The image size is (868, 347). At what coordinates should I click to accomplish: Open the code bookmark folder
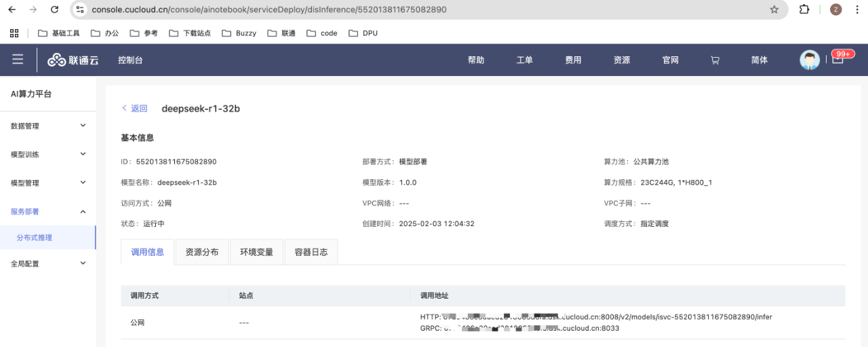click(321, 33)
